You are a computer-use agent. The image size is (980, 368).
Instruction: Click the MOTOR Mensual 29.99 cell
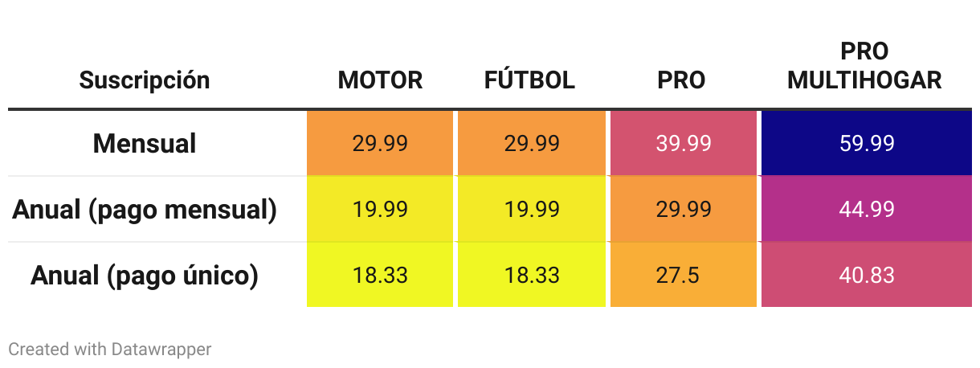click(380, 143)
